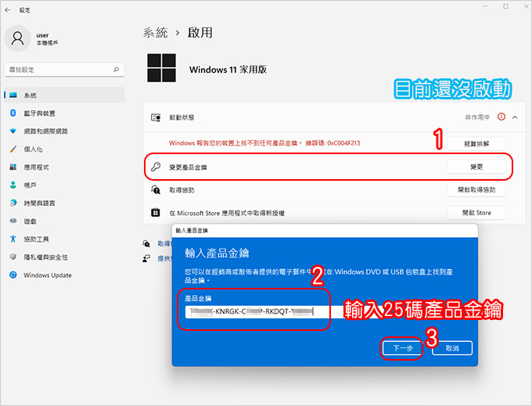Viewport: 532px width, 406px height.
Task: Click the give feedback icon below list
Action: pos(146,258)
